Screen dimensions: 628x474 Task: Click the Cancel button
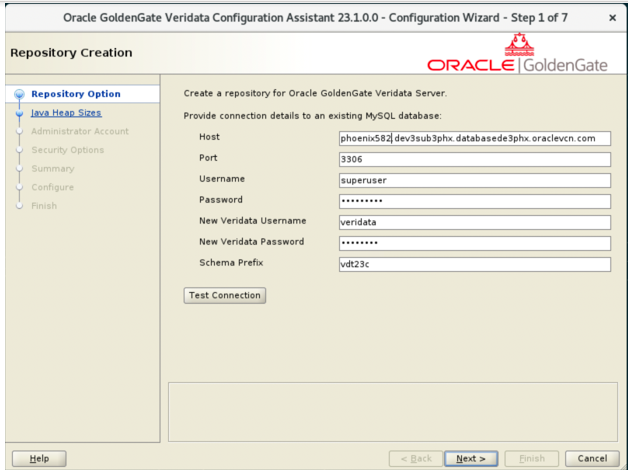(592, 458)
